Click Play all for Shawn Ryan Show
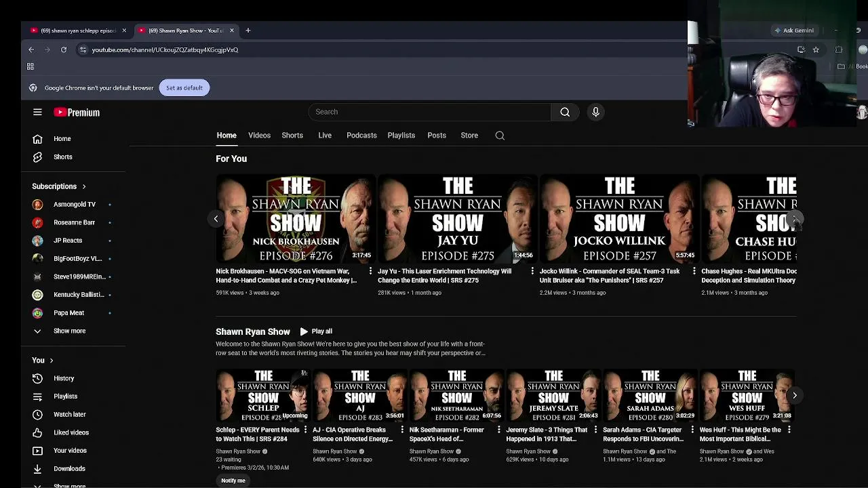 pyautogui.click(x=316, y=331)
